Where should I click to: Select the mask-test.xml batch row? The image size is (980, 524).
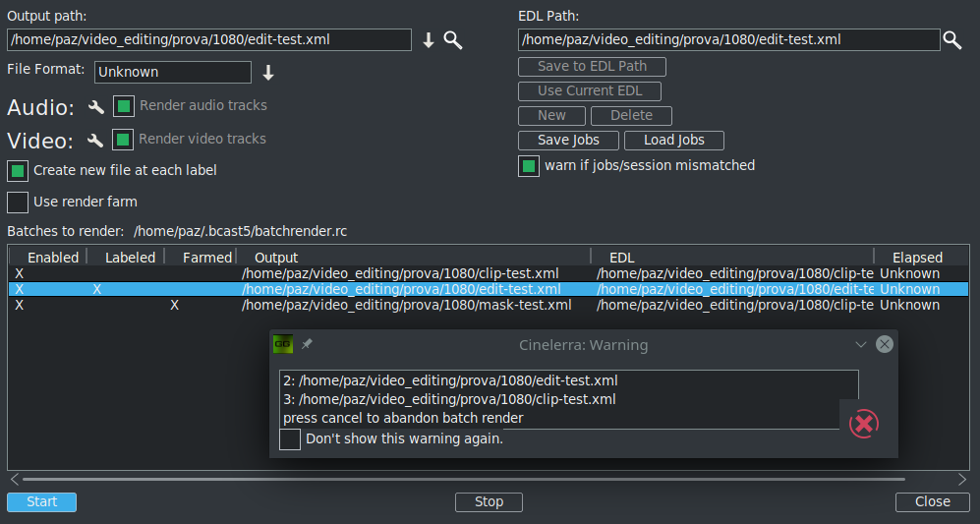(406, 305)
